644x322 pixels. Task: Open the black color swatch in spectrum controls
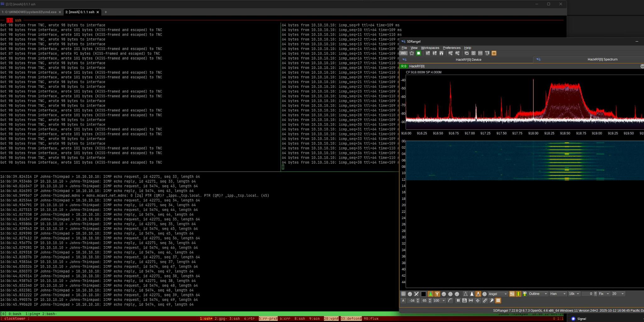pos(424,294)
